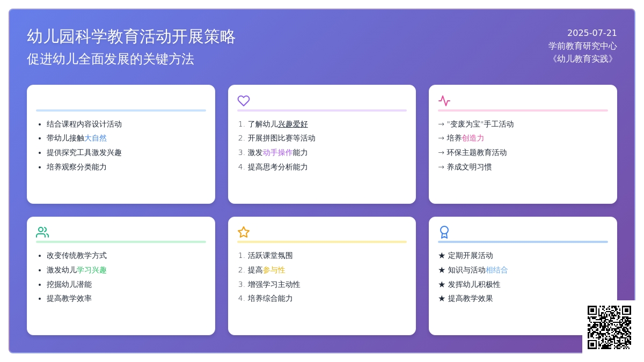Click the bullet 提高教学效率
The image size is (644, 362).
[69, 299]
